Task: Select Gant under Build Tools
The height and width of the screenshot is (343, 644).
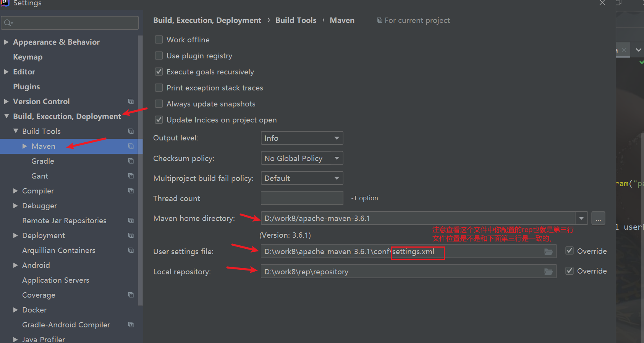Action: pos(40,176)
